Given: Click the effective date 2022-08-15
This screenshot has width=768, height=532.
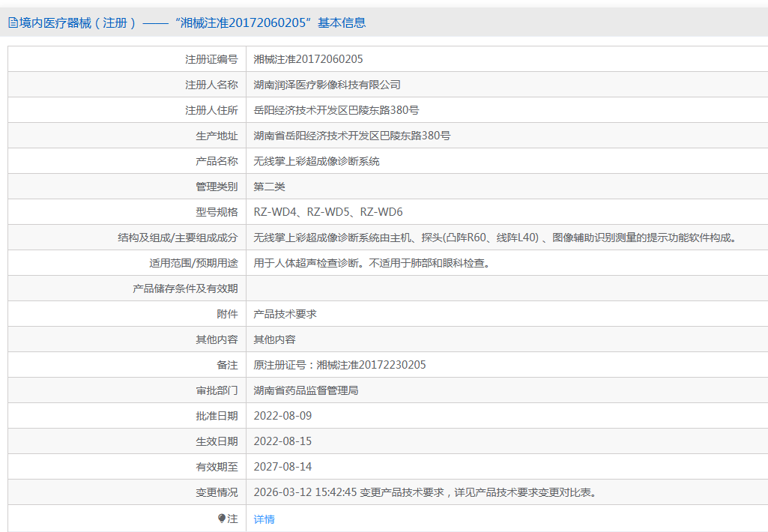Looking at the screenshot, I should coord(282,441).
